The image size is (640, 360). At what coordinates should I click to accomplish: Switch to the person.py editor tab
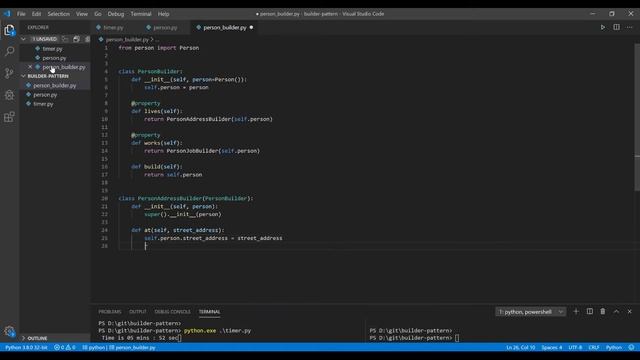coord(165,27)
